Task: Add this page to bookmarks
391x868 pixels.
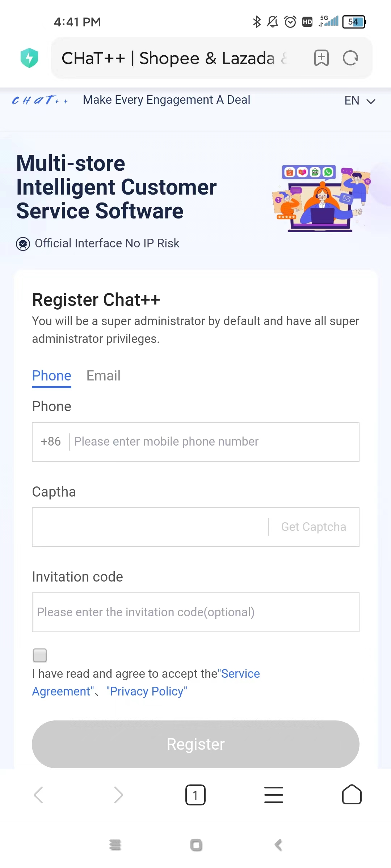Action: (321, 58)
